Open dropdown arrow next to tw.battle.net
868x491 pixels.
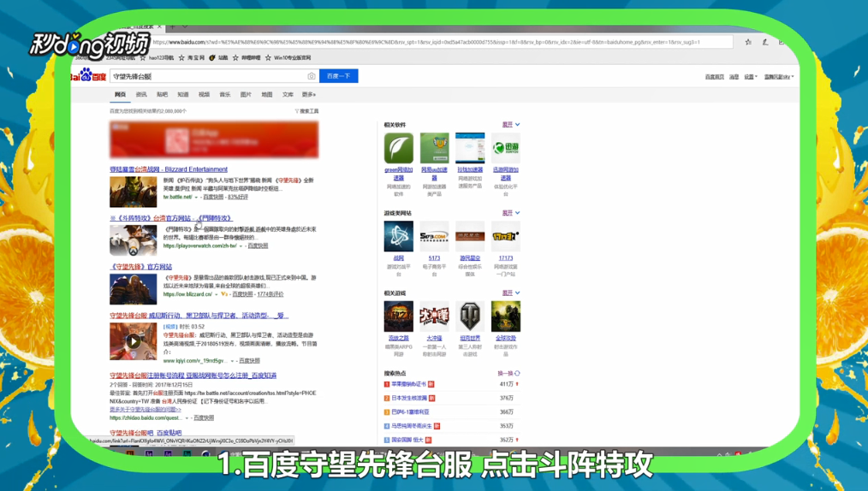[x=196, y=198]
